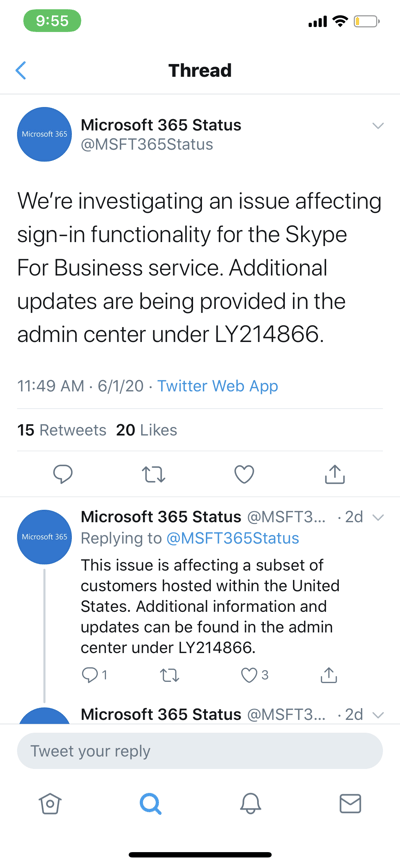This screenshot has height=866, width=400.
Task: Share the main tweet via share icon
Action: pyautogui.click(x=334, y=474)
